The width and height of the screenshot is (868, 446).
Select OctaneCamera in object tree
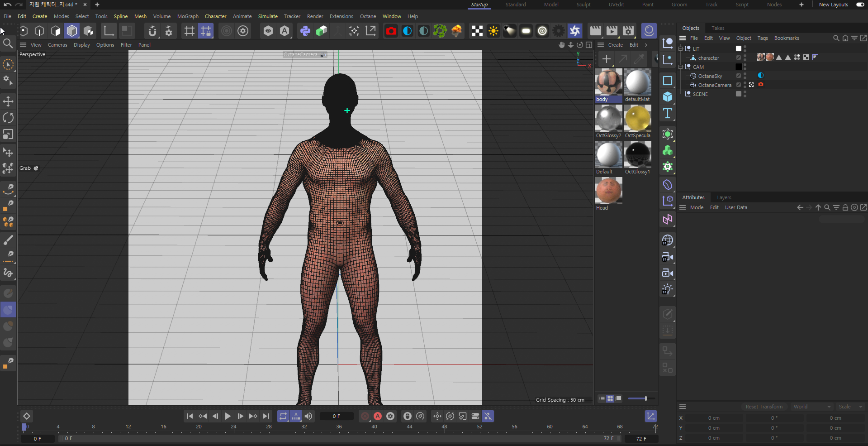tap(714, 85)
